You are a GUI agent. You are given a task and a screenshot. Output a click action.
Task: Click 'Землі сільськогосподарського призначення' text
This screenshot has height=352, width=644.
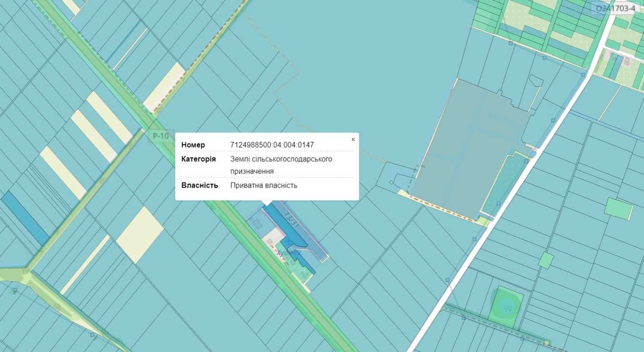(x=281, y=165)
